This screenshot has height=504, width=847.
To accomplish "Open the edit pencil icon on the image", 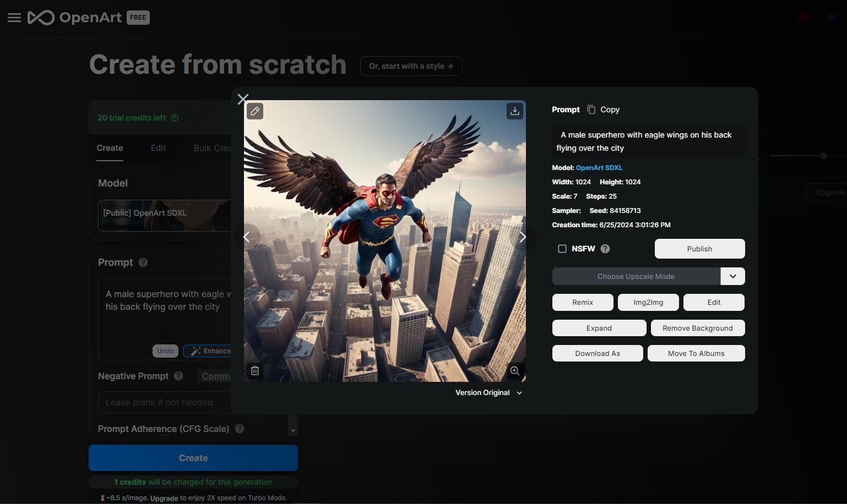I will pos(255,111).
